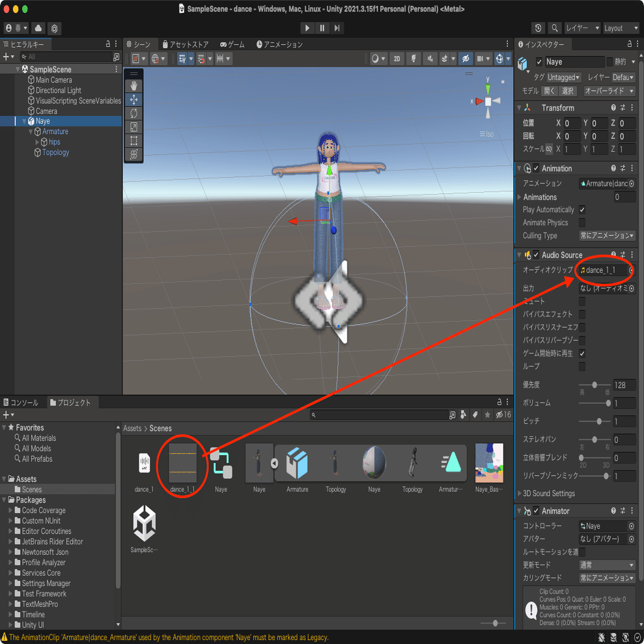Expand 3D Sound Settings

(520, 494)
